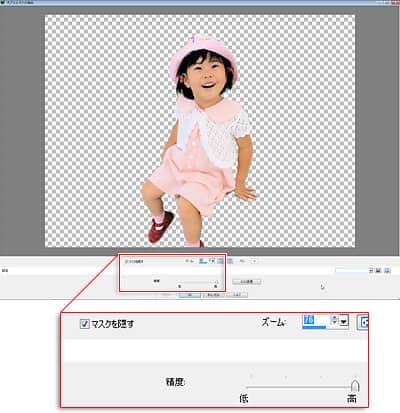Click the small highlighted zoom field in dialog toolbar
The width and height of the screenshot is (400, 413).
click(x=203, y=261)
